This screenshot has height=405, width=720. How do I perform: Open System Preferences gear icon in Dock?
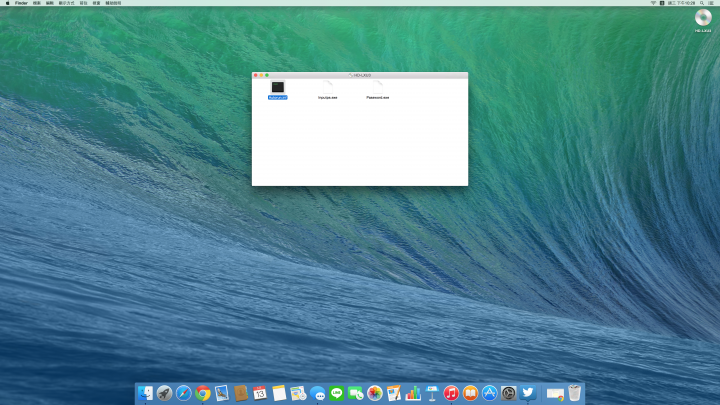[x=508, y=393]
